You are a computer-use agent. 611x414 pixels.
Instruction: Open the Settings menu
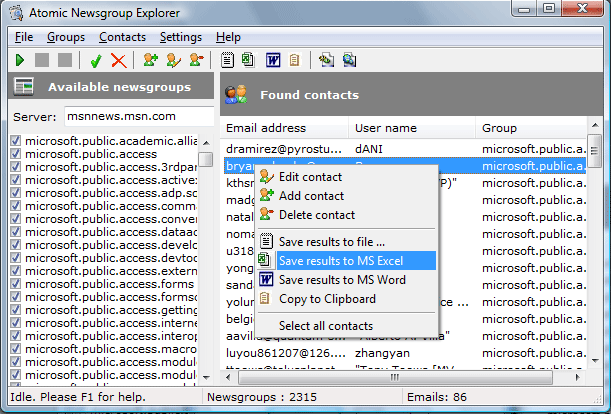[181, 37]
